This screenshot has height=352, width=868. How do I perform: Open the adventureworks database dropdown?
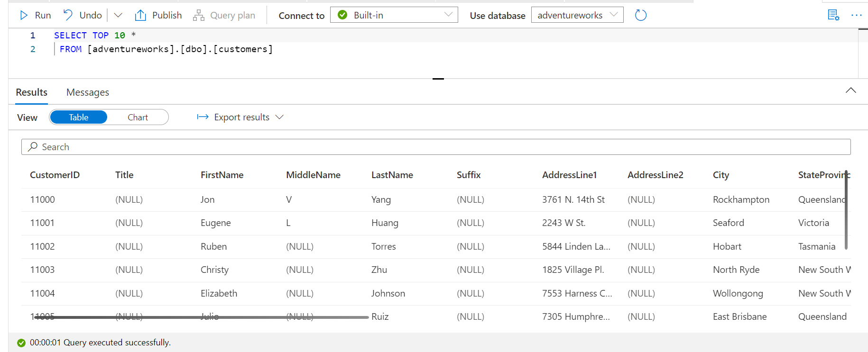pos(577,15)
